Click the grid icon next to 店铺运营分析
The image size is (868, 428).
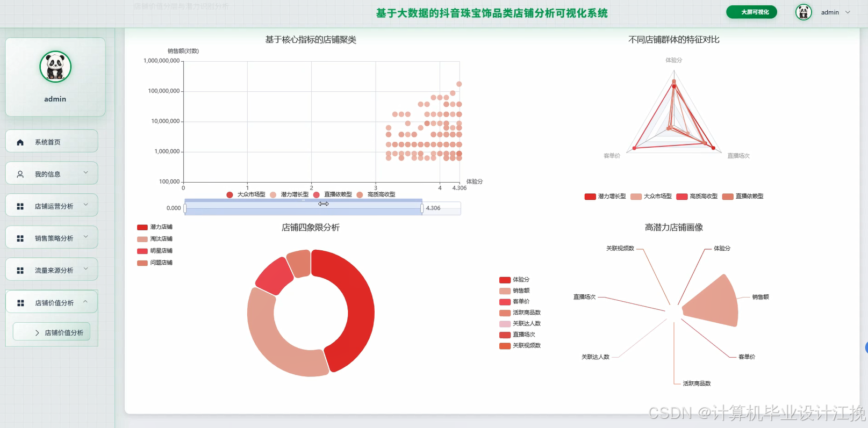(x=20, y=207)
